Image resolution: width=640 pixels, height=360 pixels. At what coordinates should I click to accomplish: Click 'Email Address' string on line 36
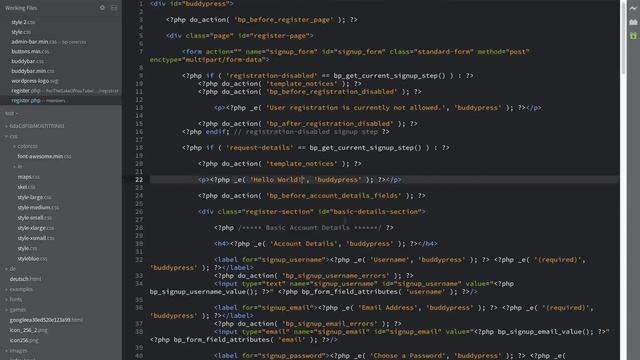pyautogui.click(x=388, y=308)
